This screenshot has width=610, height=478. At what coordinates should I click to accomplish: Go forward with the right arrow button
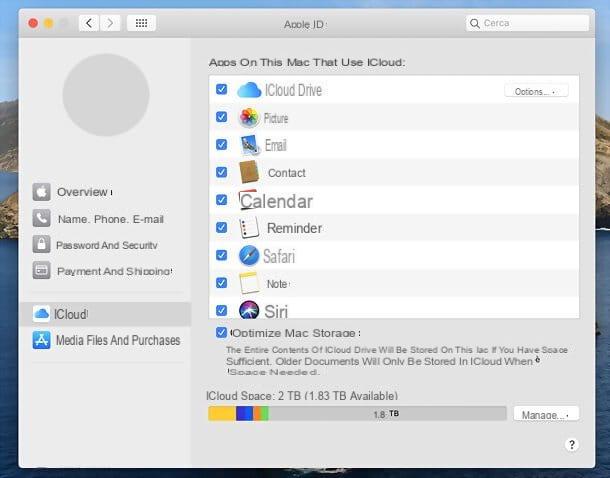pos(110,23)
